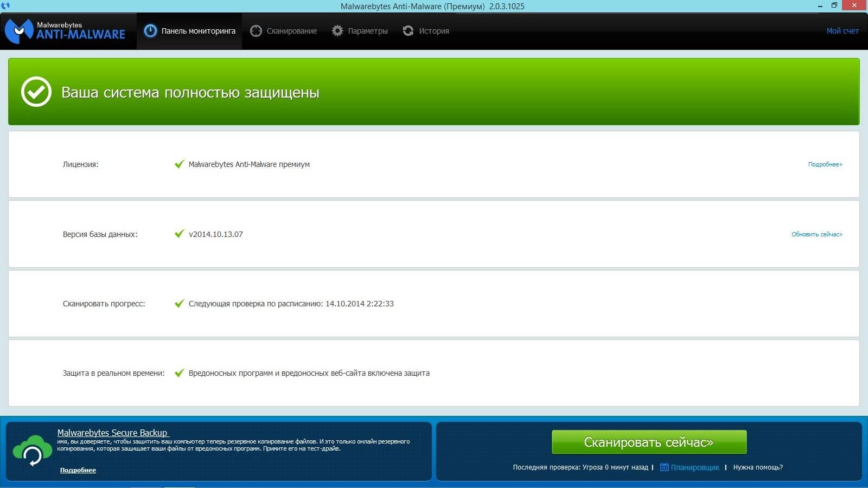Image resolution: width=868 pixels, height=488 pixels.
Task: Restore down the Malwarebytes window
Action: (834, 6)
